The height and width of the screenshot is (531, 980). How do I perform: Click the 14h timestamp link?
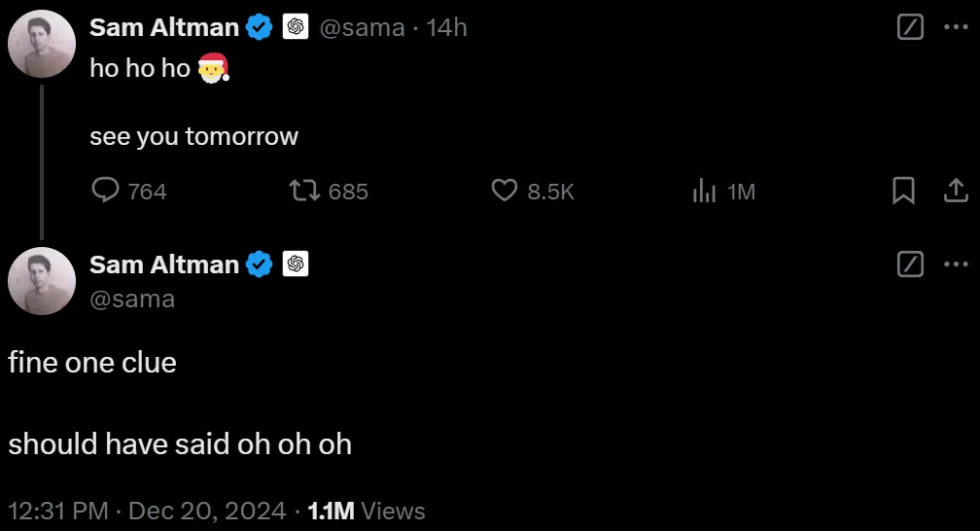pyautogui.click(x=446, y=28)
